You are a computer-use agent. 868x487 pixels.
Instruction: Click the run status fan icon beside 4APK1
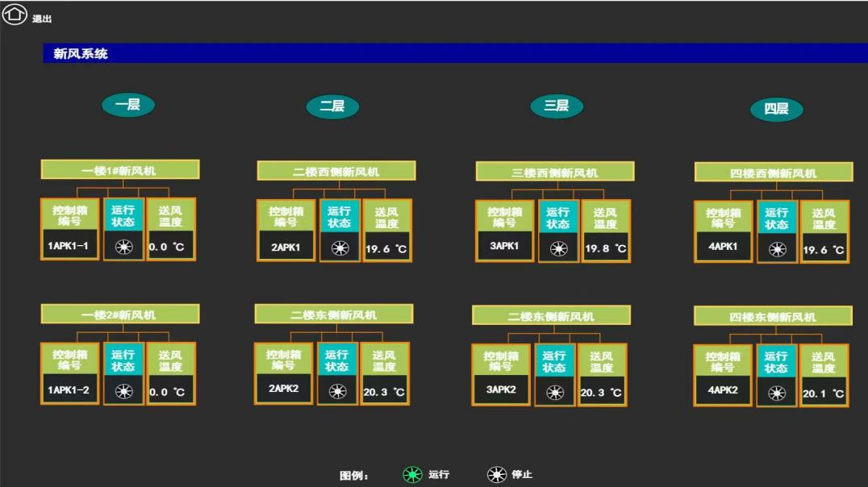(x=777, y=250)
